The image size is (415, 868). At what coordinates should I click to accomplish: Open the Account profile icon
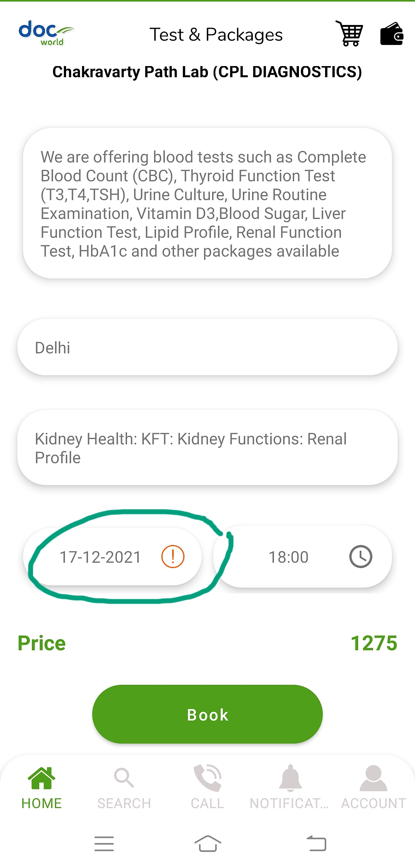click(373, 779)
